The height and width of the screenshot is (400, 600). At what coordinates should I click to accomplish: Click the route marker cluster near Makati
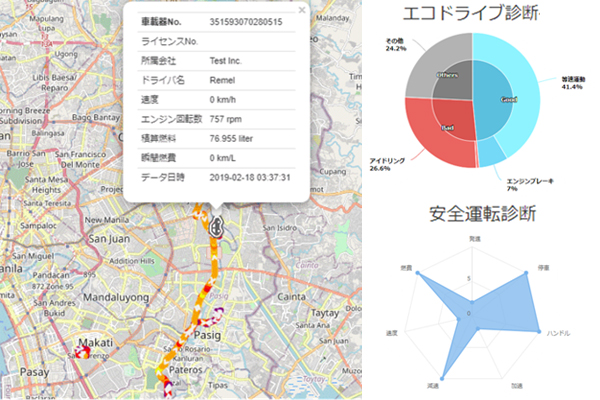pos(82,352)
